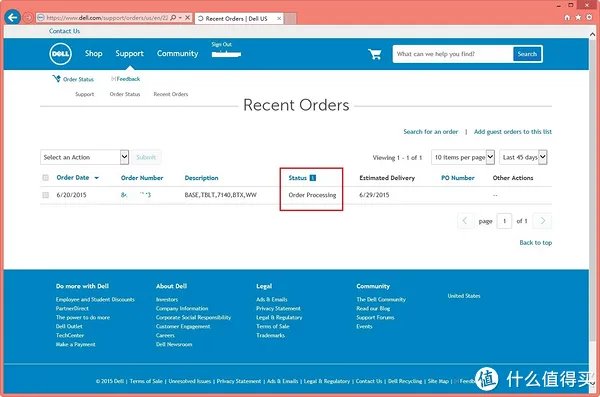Click Add guest orders to this list
600x397 pixels.
point(513,132)
